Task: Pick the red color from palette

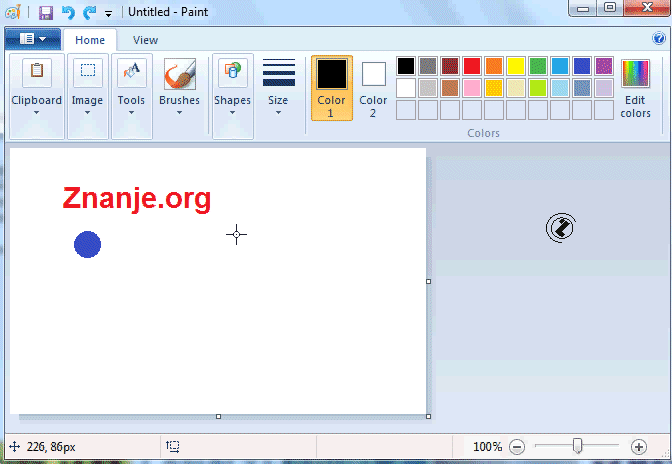Action: pyautogui.click(x=471, y=66)
